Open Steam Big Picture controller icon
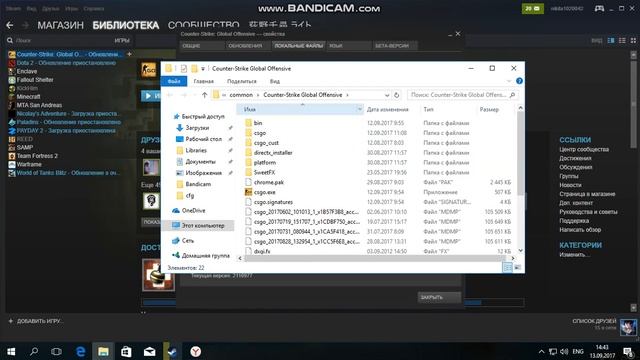The height and width of the screenshot is (360, 640). pos(599,8)
